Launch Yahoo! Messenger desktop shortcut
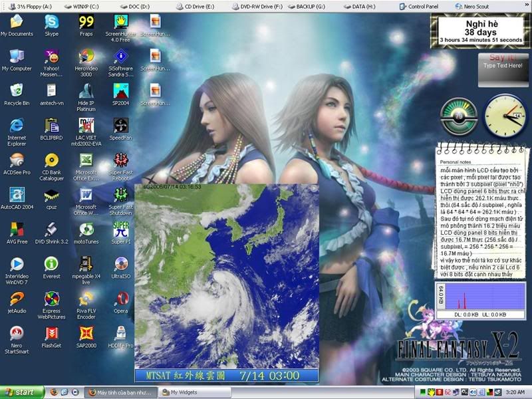Screen dimensions: 532x399 click(52, 63)
